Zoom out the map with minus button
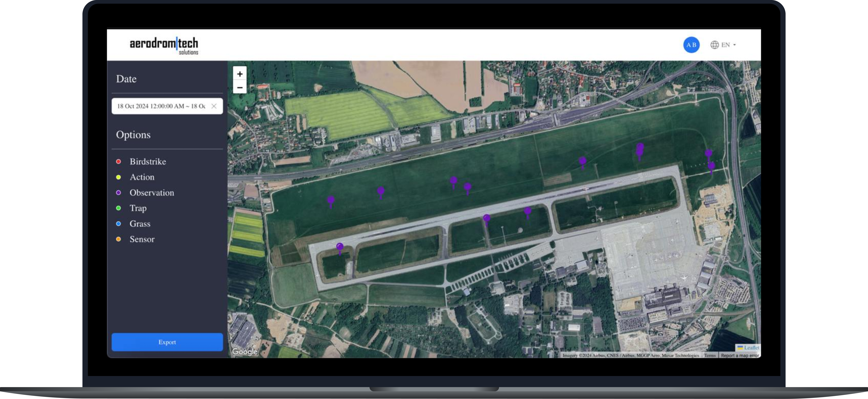This screenshot has width=868, height=399. 240,87
